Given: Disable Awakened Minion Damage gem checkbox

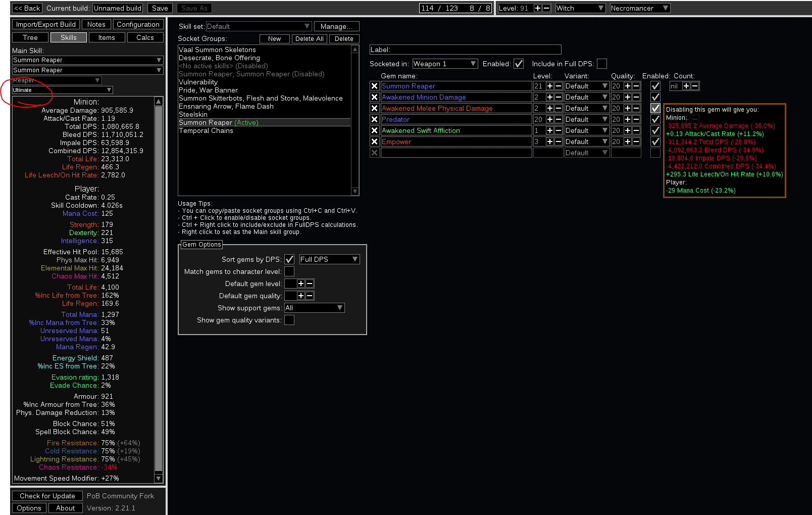Looking at the screenshot, I should point(655,97).
